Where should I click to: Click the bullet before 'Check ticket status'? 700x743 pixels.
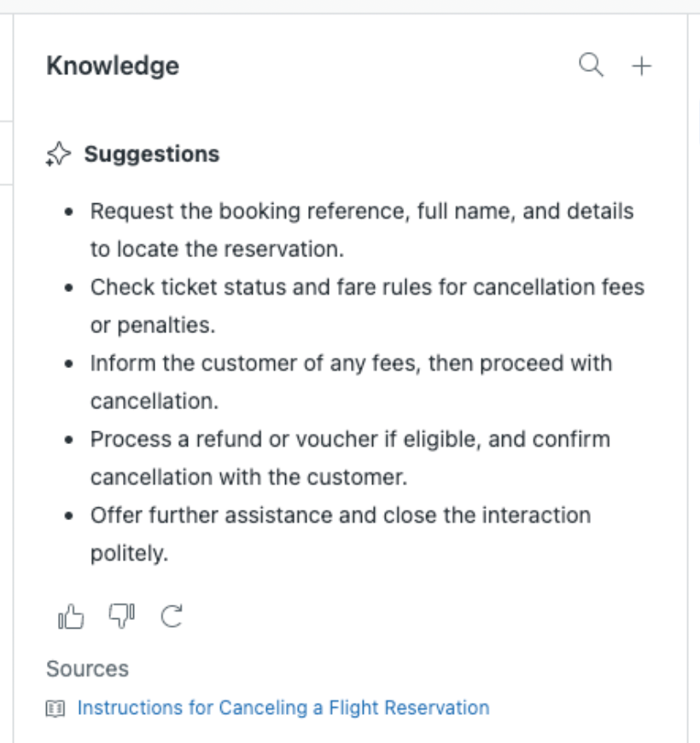click(x=69, y=288)
